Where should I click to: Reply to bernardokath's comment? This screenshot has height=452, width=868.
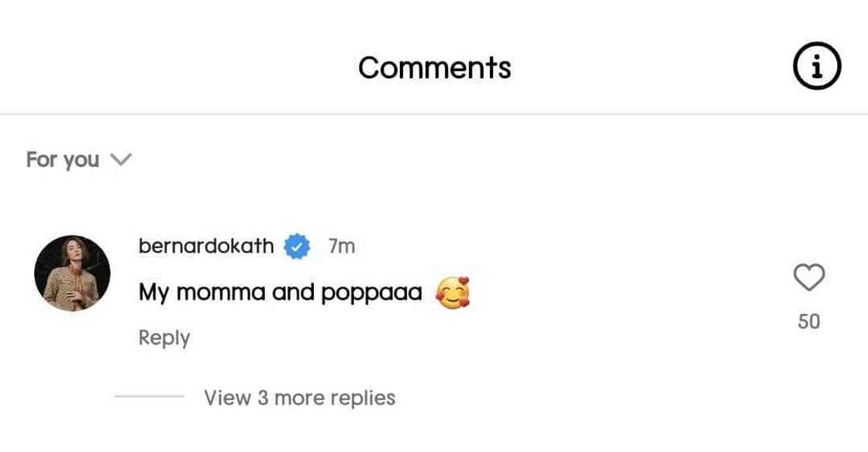pyautogui.click(x=164, y=338)
